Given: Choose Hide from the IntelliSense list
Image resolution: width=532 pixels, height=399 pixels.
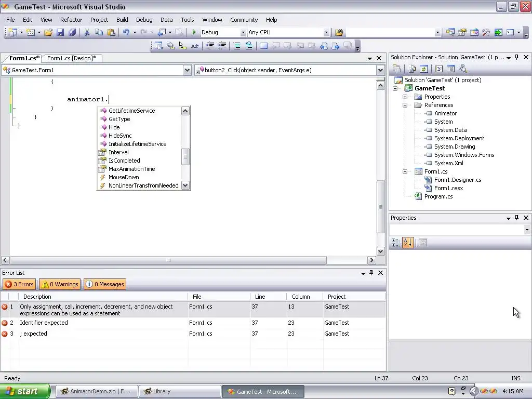Looking at the screenshot, I should (114, 127).
